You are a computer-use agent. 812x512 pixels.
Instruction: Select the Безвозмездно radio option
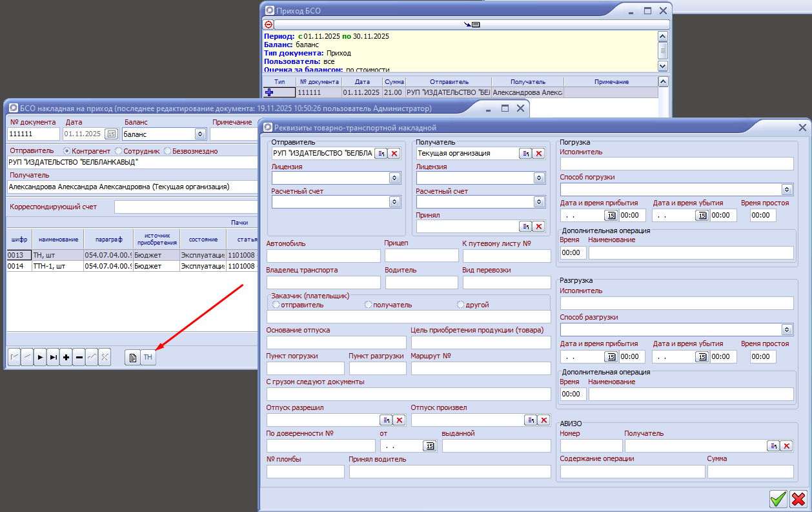point(168,151)
